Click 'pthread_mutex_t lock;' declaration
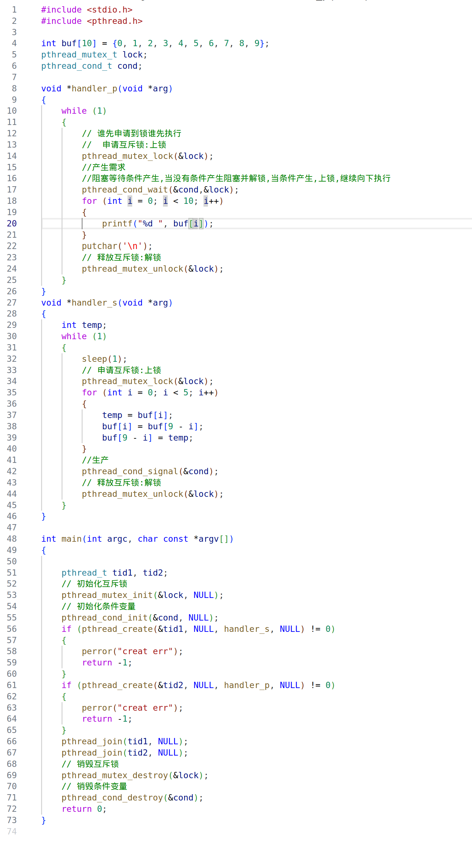The height and width of the screenshot is (868, 472). point(94,55)
